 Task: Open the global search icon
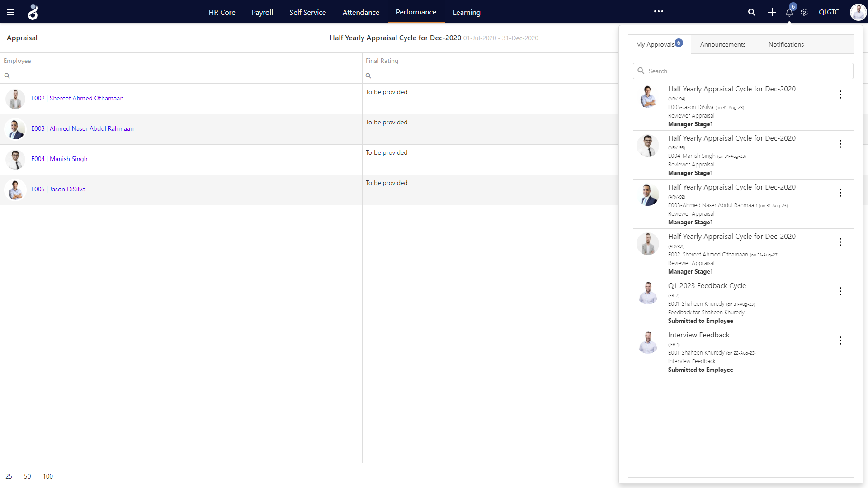pyautogui.click(x=752, y=12)
